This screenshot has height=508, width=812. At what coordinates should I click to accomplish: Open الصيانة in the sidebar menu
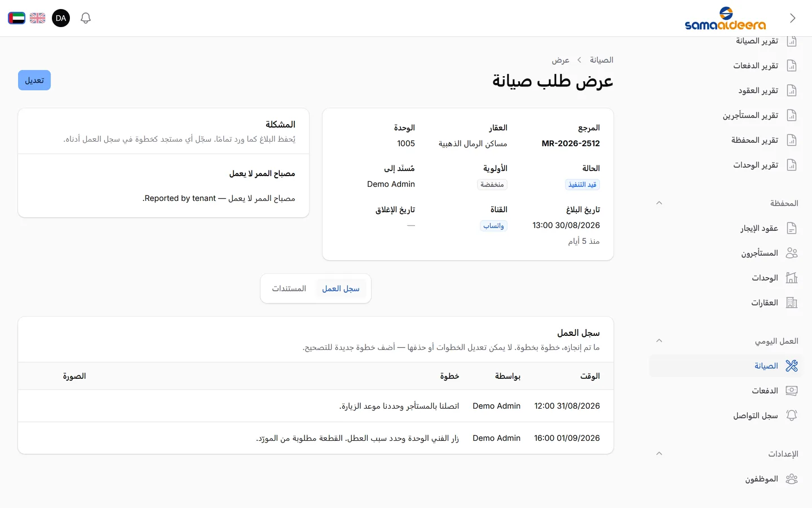[725, 366]
